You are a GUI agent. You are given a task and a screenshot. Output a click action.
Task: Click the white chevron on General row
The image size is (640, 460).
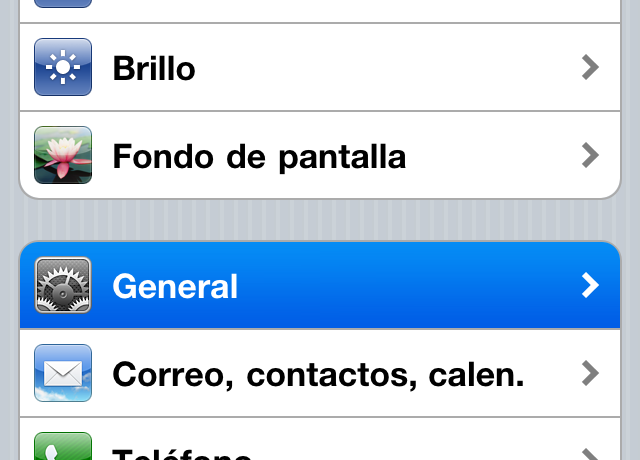[x=590, y=286]
